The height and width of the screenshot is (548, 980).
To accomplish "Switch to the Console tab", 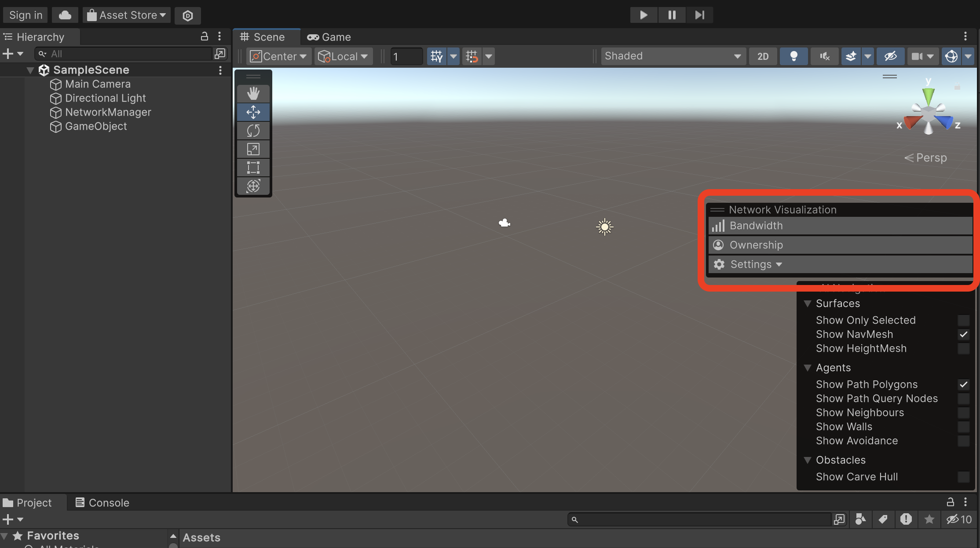I will click(102, 502).
